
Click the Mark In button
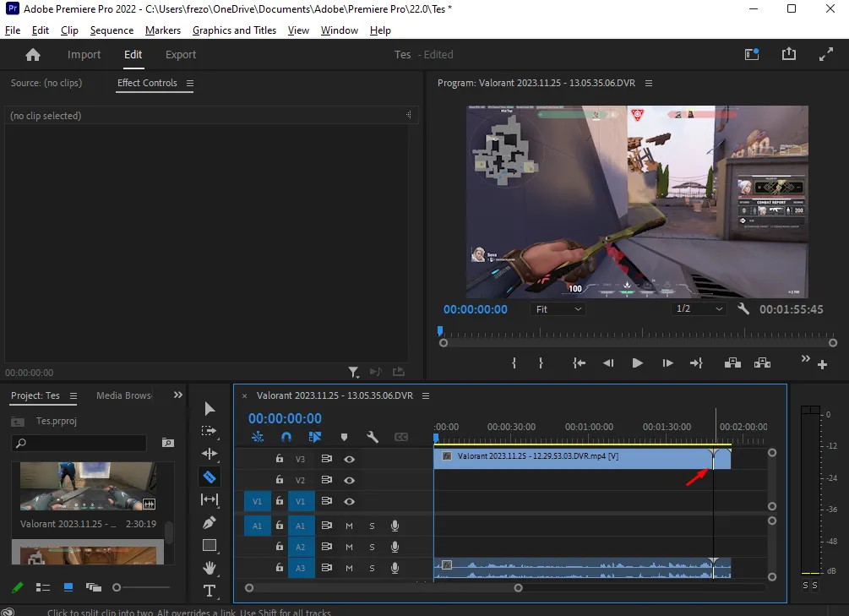click(514, 363)
